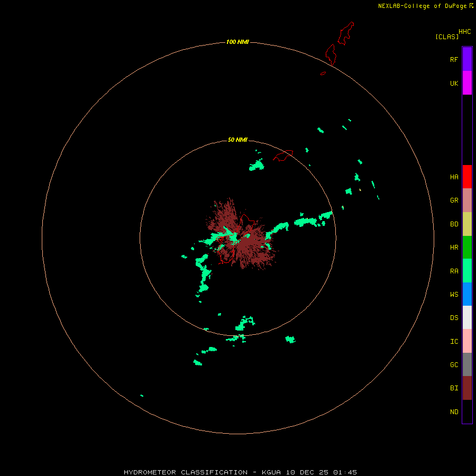Select the IC light pink legend swatch
The image size is (476, 476).
pyautogui.click(x=467, y=341)
